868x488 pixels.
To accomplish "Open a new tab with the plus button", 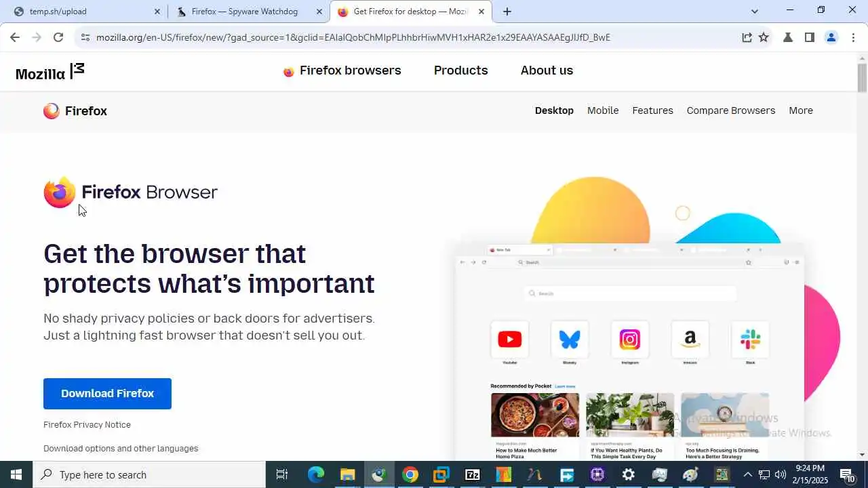I will pyautogui.click(x=507, y=12).
